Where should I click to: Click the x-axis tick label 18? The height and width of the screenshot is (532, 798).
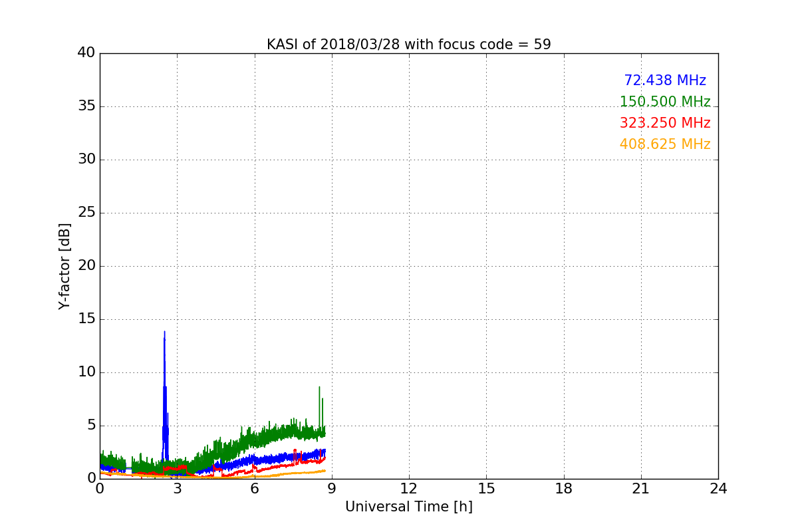coord(564,489)
